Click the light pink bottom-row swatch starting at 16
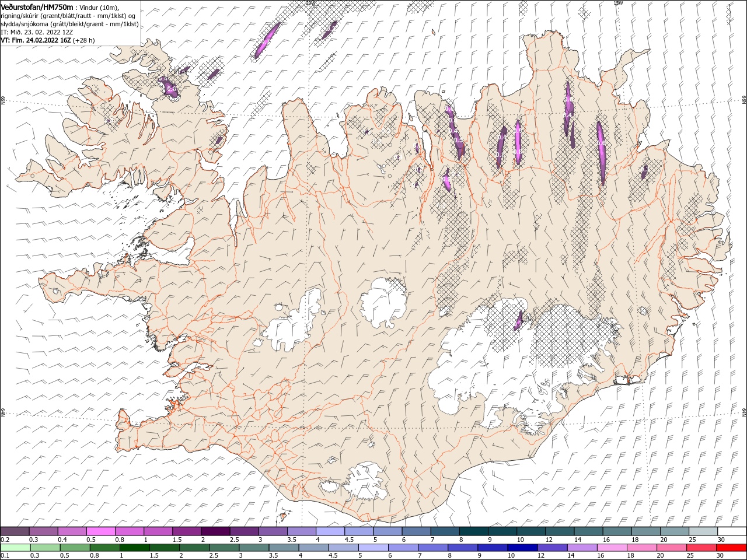 [x=612, y=548]
